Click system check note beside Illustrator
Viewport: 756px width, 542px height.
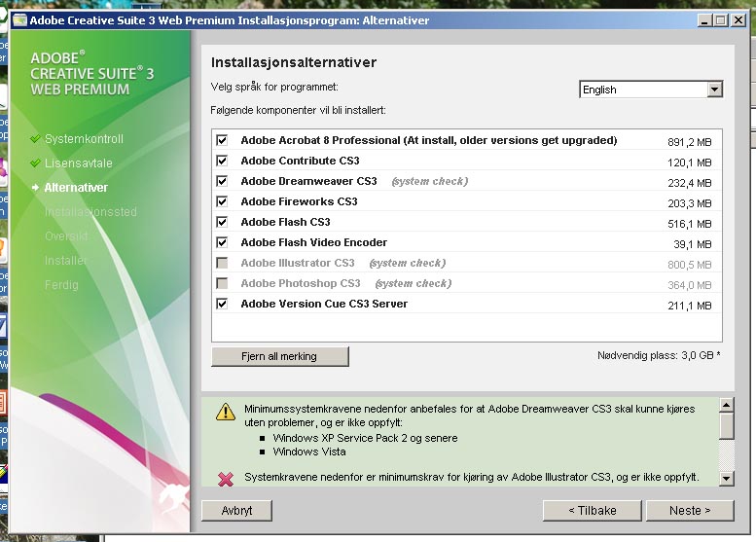[408, 264]
